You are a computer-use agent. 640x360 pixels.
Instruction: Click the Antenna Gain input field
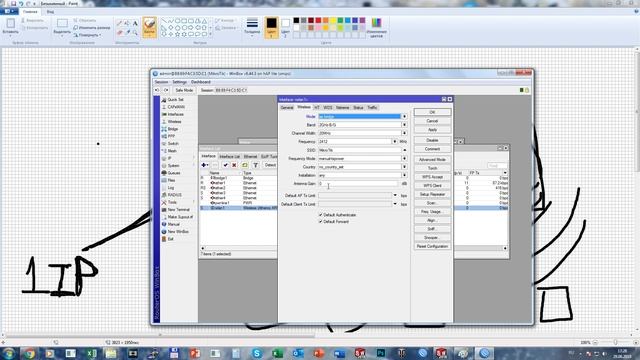(358, 184)
